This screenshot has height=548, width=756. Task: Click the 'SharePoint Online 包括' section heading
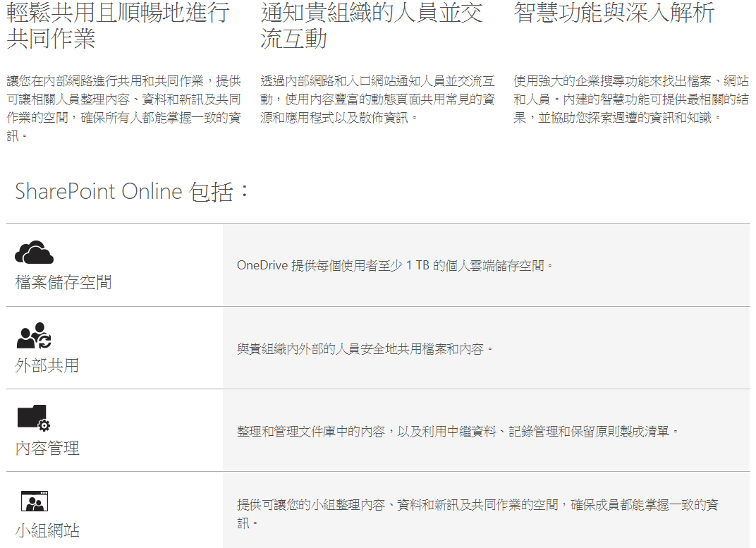click(x=133, y=191)
